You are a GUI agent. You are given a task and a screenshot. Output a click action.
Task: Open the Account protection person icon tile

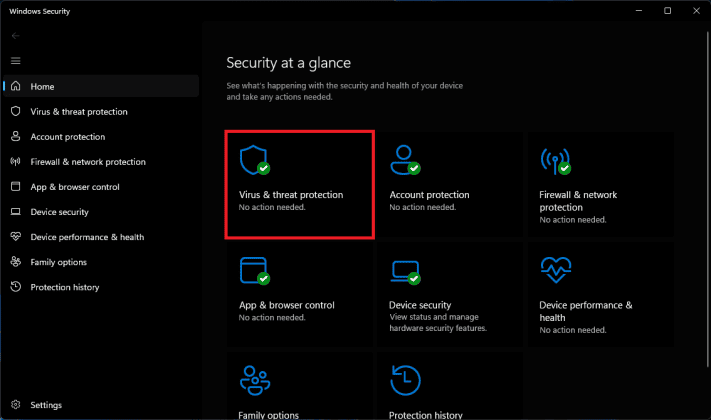(x=403, y=160)
